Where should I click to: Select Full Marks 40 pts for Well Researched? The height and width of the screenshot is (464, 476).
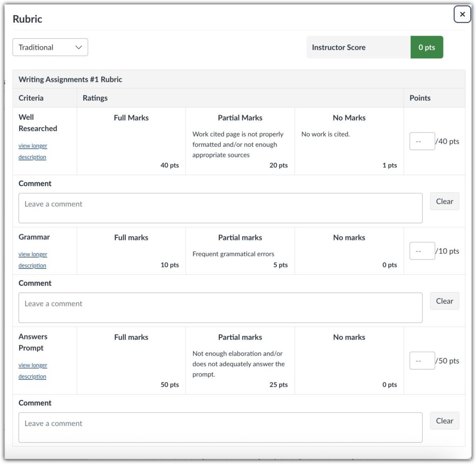coord(131,141)
